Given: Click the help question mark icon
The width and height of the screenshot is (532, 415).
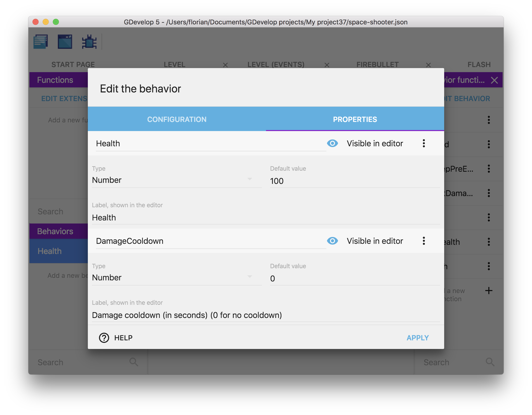Looking at the screenshot, I should tap(104, 338).
